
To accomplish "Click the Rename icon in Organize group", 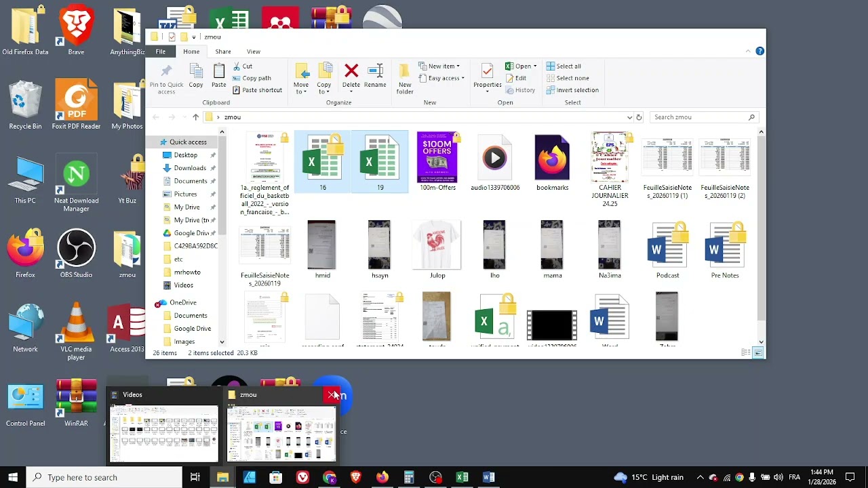I will point(375,70).
